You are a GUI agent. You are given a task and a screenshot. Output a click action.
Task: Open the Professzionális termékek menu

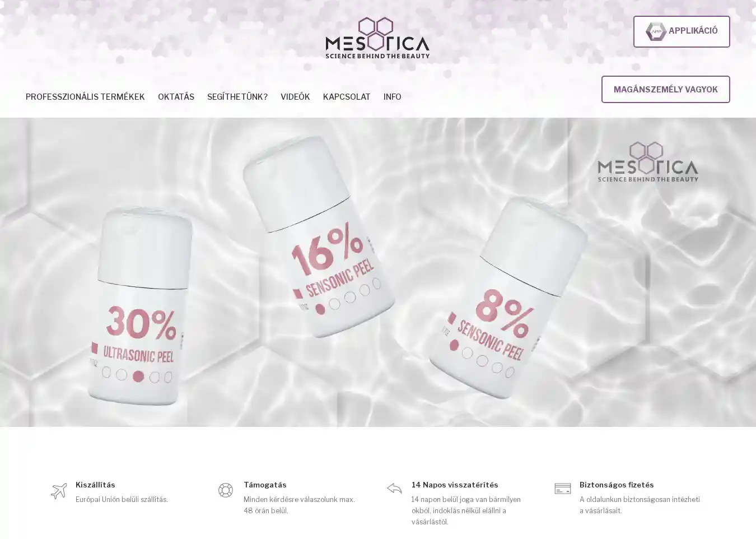[85, 97]
